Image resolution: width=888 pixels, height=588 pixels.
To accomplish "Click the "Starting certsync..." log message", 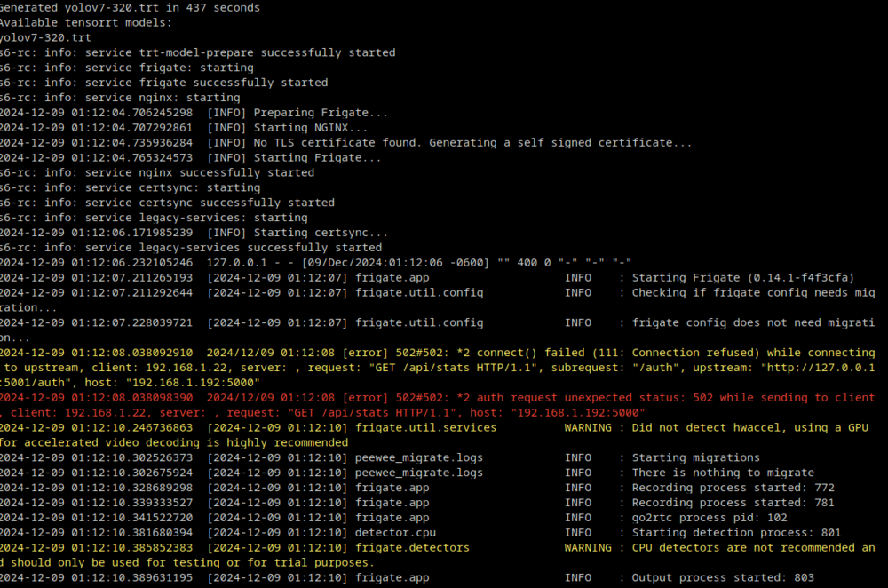I will click(321, 233).
